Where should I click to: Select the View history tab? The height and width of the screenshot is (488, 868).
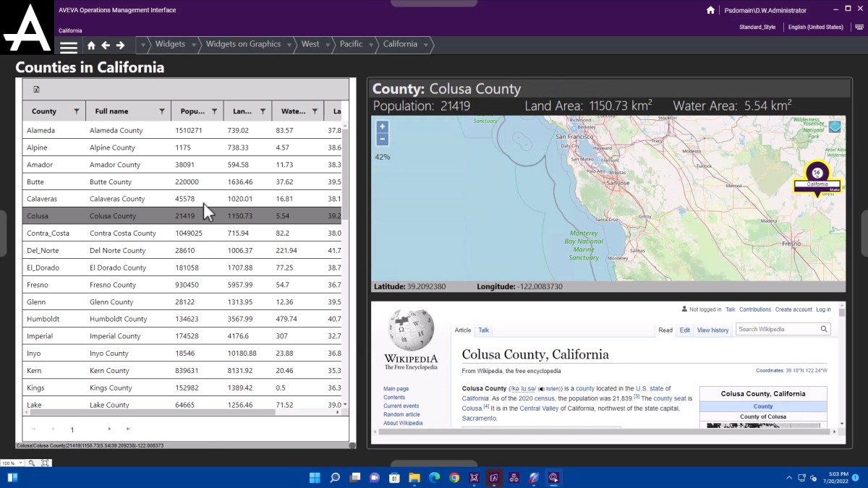pyautogui.click(x=712, y=330)
